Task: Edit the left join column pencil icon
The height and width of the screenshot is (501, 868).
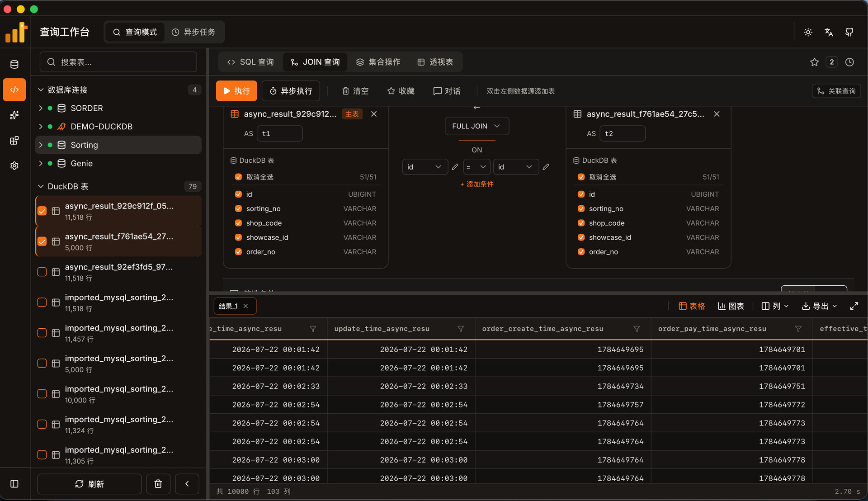Action: [x=455, y=167]
